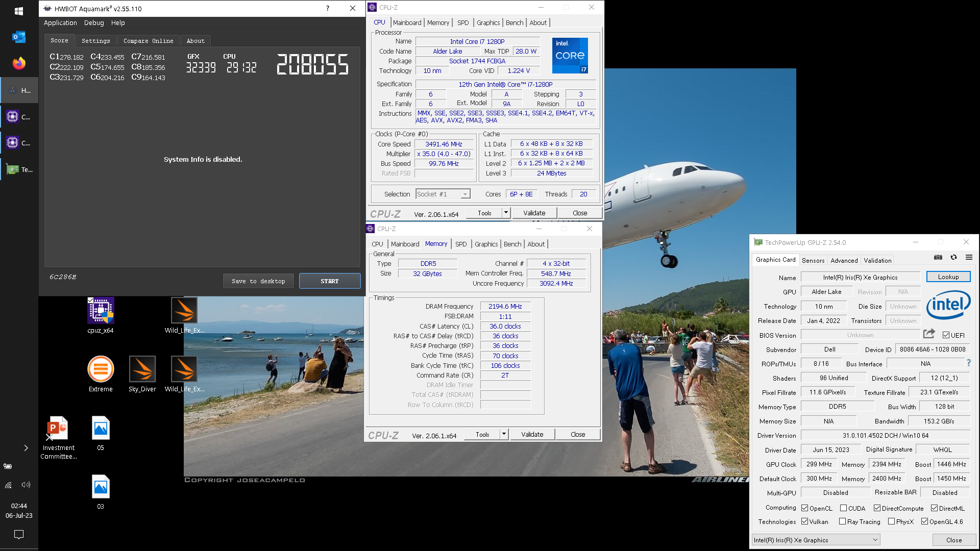
Task: Click the Lookup button in GPU-Z
Action: tap(948, 277)
